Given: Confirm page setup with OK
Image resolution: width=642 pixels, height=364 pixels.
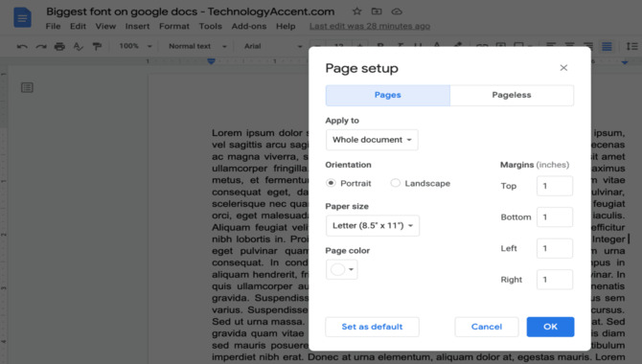Looking at the screenshot, I should pyautogui.click(x=550, y=327).
